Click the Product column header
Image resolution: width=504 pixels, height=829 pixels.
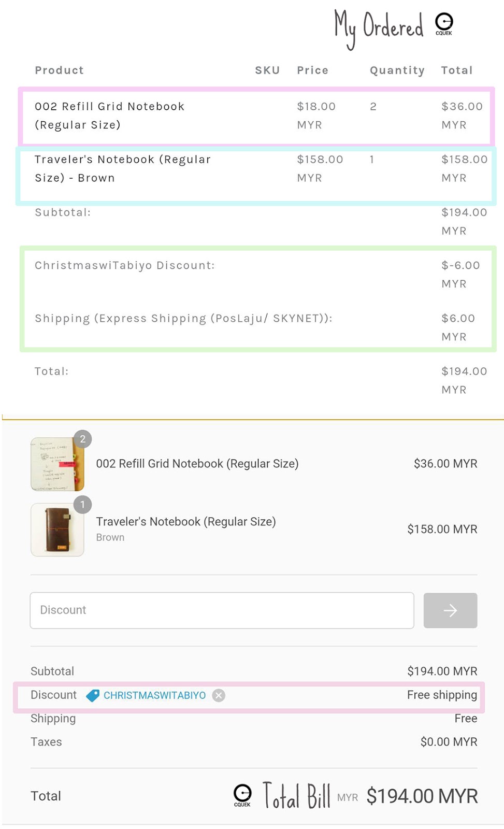(x=59, y=70)
